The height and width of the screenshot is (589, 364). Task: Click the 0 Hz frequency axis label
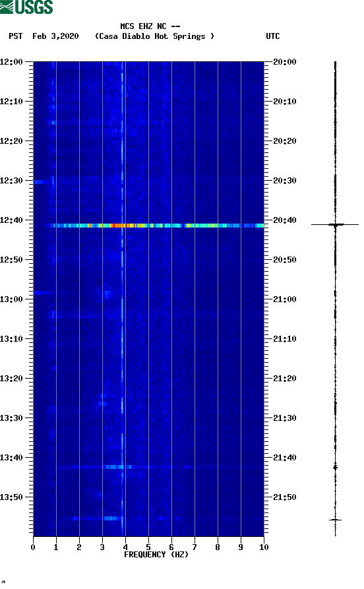coord(33,547)
